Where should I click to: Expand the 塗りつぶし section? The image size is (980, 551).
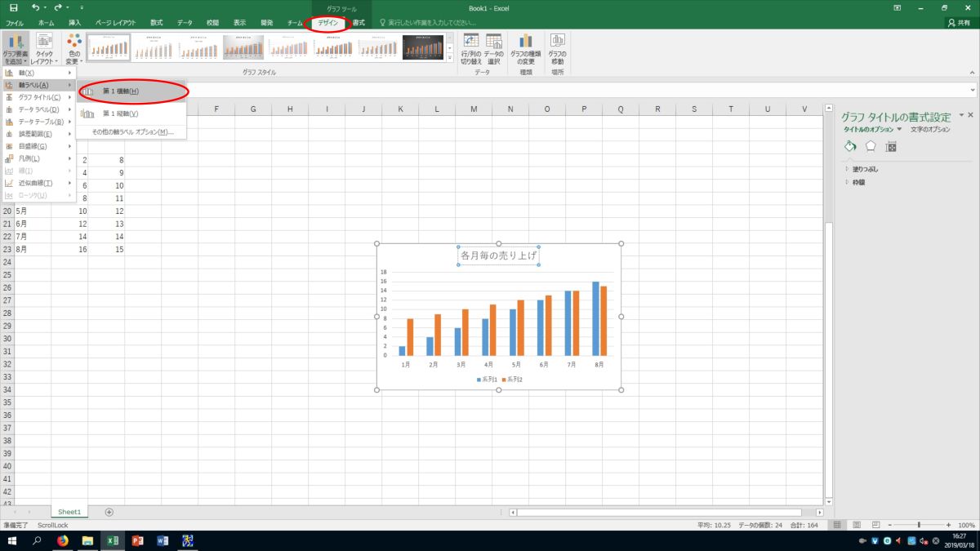click(x=865, y=169)
